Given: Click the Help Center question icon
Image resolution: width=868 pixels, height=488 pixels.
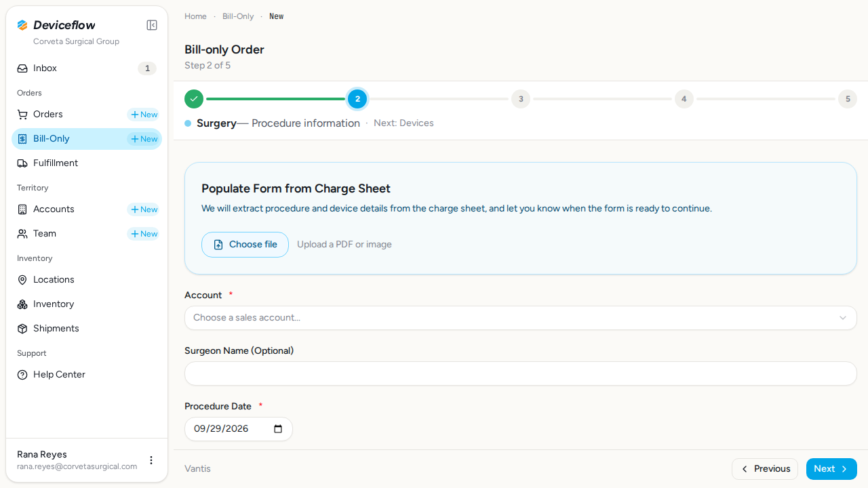Looking at the screenshot, I should pos(22,375).
